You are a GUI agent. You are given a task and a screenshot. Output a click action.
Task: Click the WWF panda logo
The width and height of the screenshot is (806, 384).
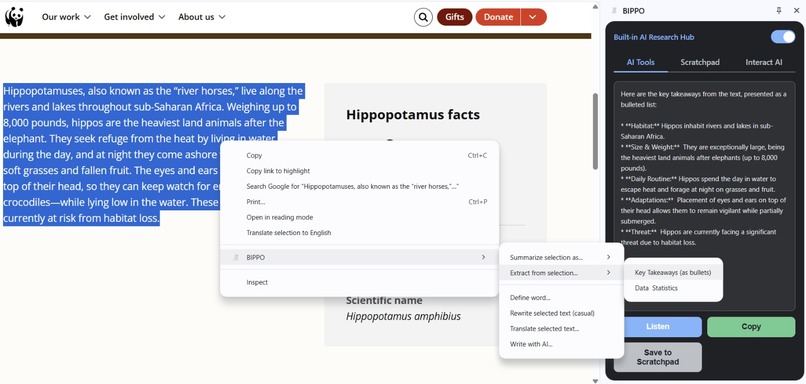(14, 17)
